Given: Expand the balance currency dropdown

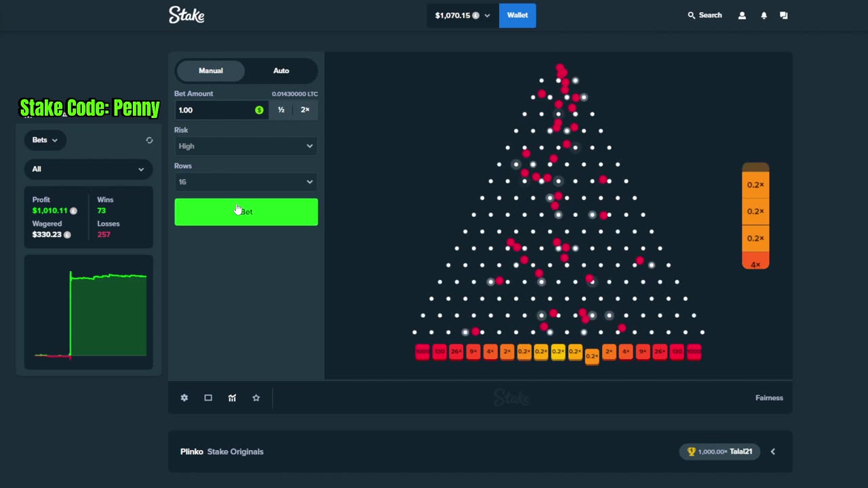Looking at the screenshot, I should tap(487, 16).
